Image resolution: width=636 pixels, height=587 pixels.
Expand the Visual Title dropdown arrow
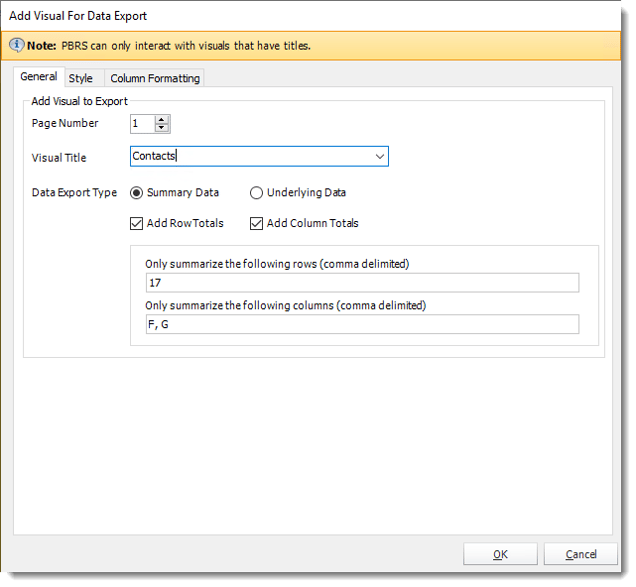tap(380, 157)
